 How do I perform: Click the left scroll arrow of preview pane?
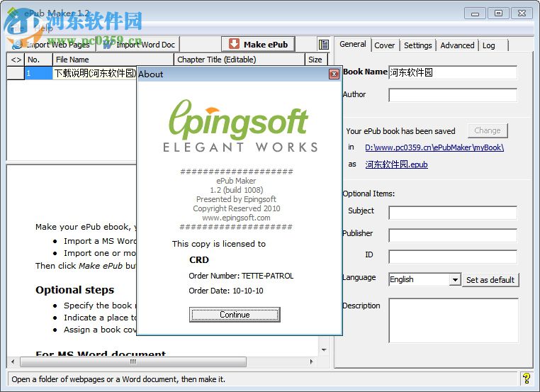[13, 362]
